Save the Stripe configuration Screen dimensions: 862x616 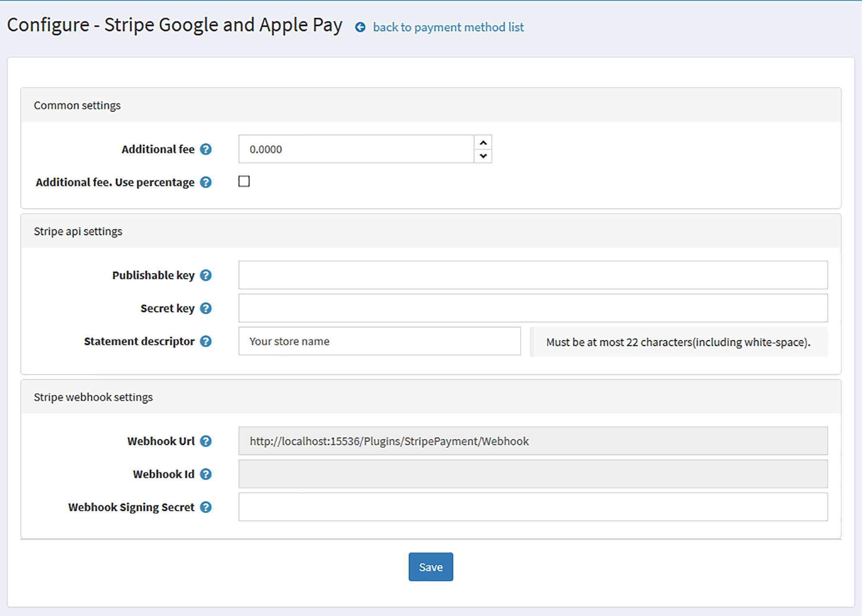pyautogui.click(x=431, y=566)
